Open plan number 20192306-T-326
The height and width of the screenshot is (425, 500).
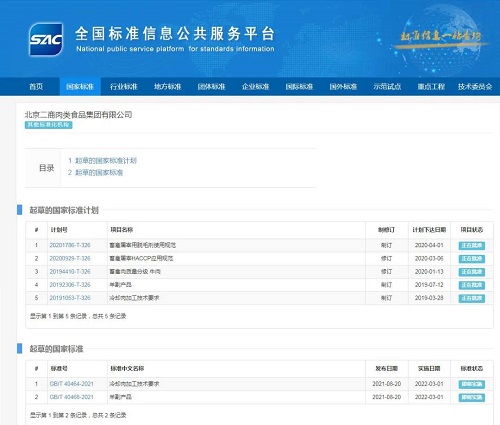70,285
